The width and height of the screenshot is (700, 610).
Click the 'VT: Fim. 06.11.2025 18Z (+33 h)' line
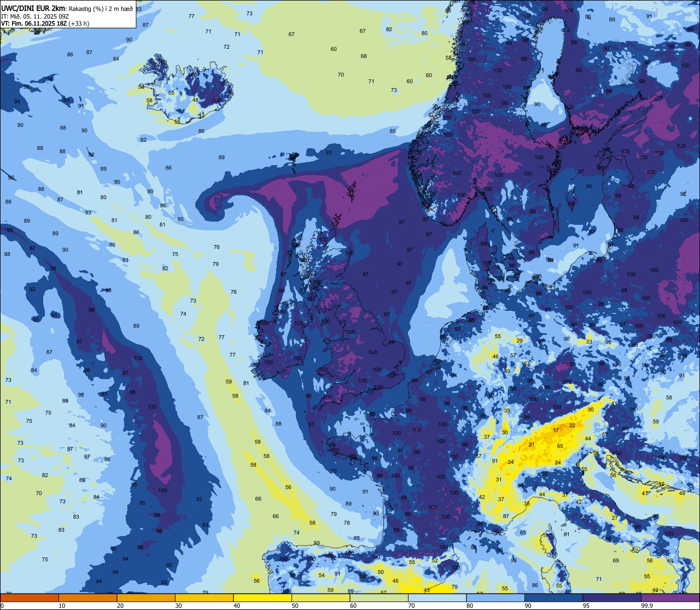pyautogui.click(x=45, y=24)
